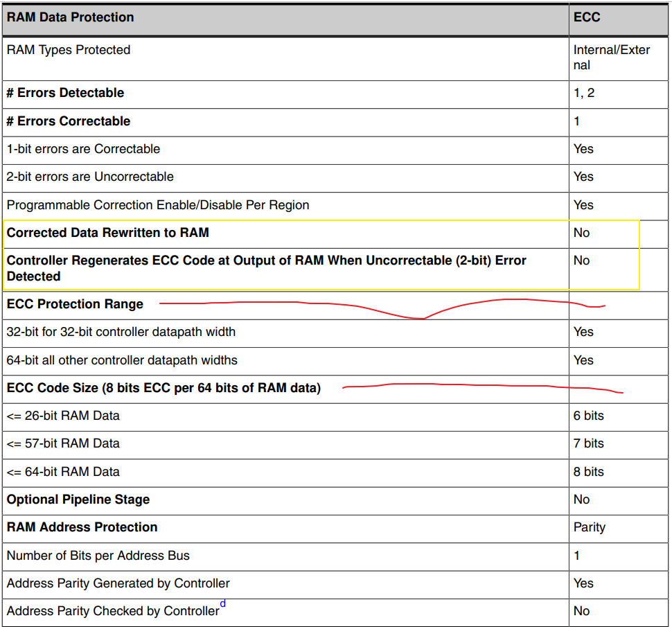Select 'Number of Bits per Address Bus' text
Image resolution: width=672 pixels, height=627 pixels.
[x=98, y=556]
